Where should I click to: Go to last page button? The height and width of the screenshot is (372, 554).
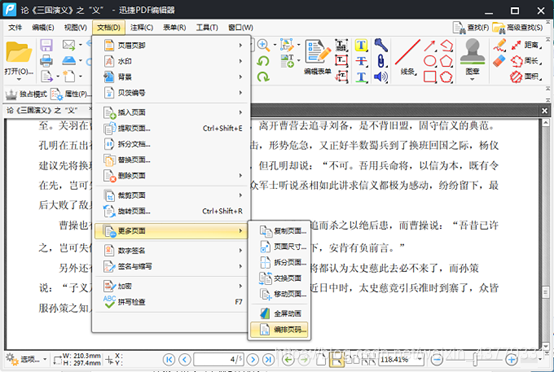tap(269, 360)
